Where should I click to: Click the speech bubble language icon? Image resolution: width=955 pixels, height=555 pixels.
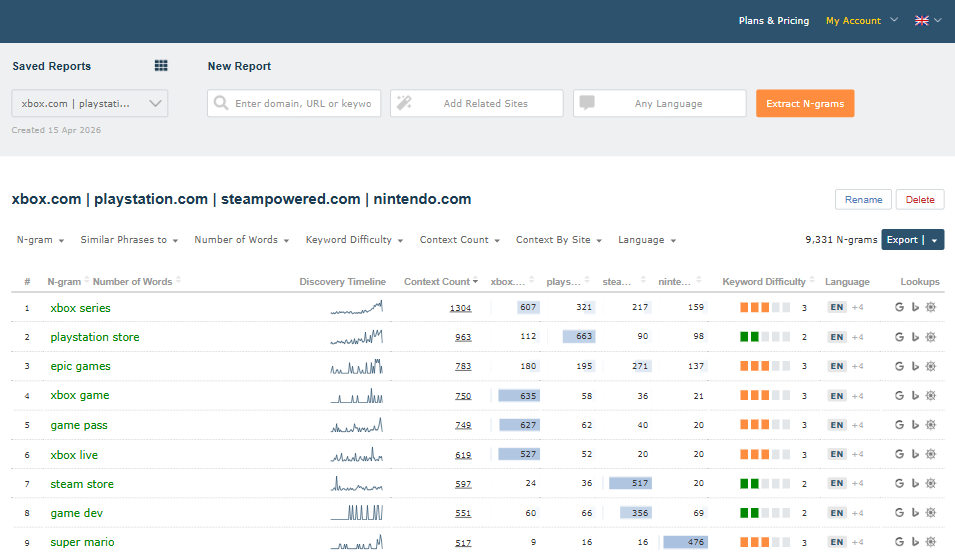[x=587, y=102]
